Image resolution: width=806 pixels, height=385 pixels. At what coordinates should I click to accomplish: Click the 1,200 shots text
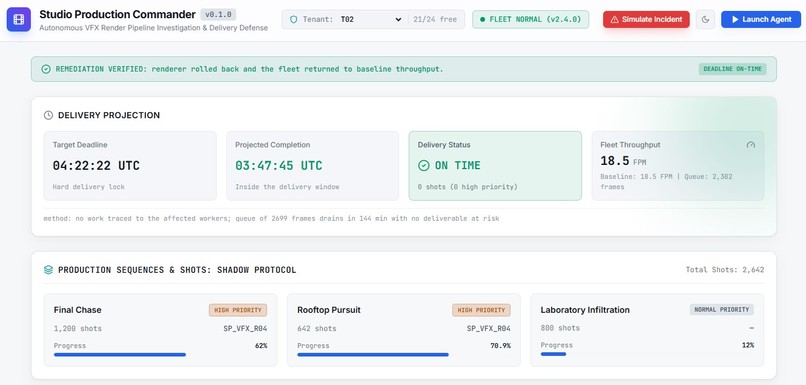[78, 328]
